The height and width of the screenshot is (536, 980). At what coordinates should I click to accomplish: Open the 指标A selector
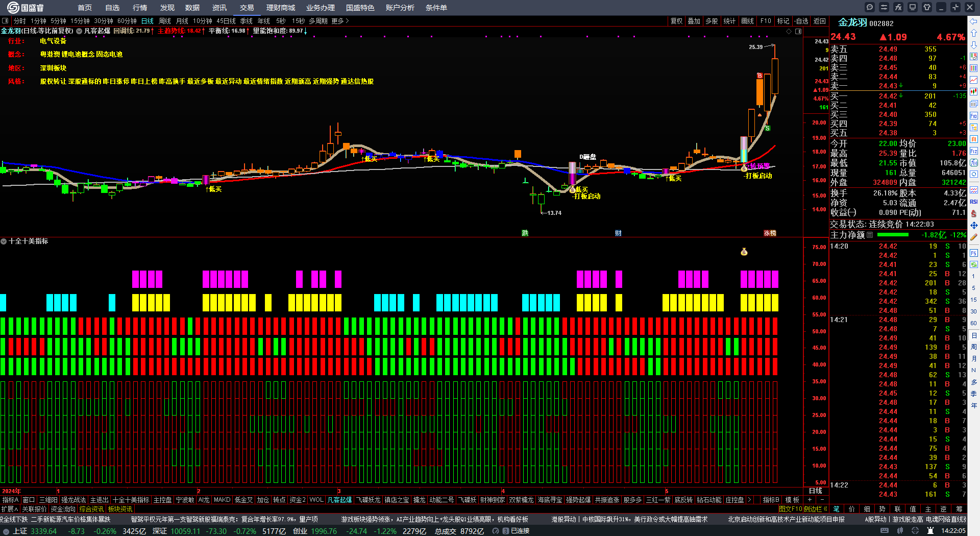(x=11, y=500)
